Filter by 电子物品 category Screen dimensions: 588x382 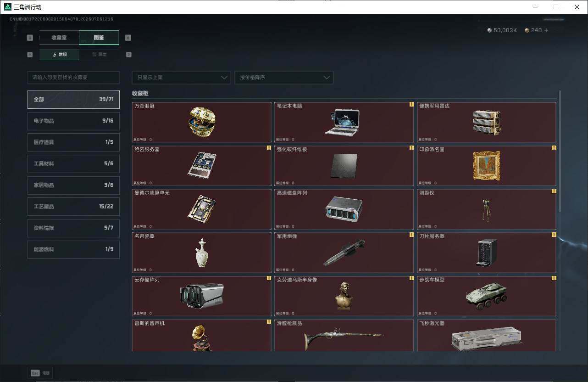click(x=73, y=121)
